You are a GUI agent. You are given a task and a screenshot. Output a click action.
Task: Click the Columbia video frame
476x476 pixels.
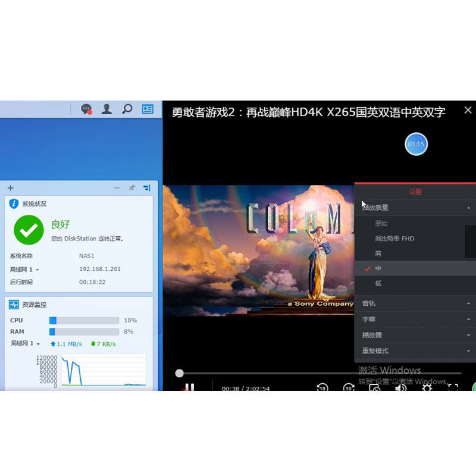pos(259,250)
